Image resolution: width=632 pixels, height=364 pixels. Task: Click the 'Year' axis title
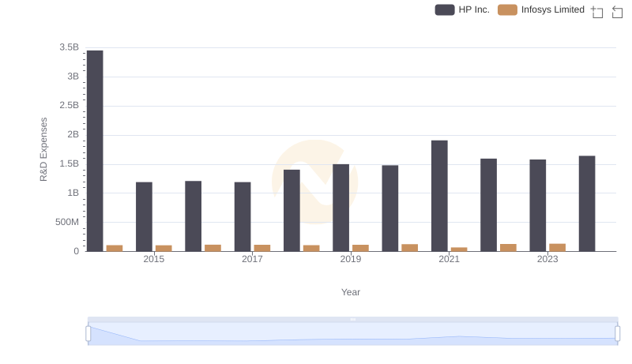351,292
